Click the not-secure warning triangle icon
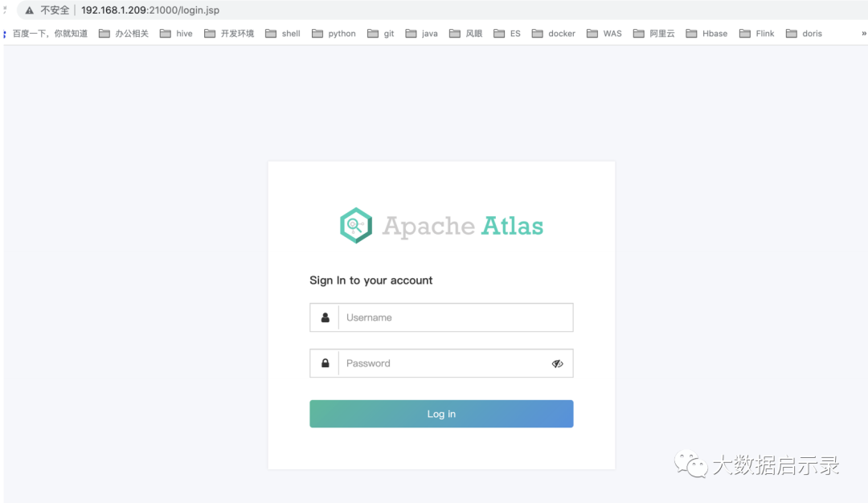 click(x=30, y=10)
